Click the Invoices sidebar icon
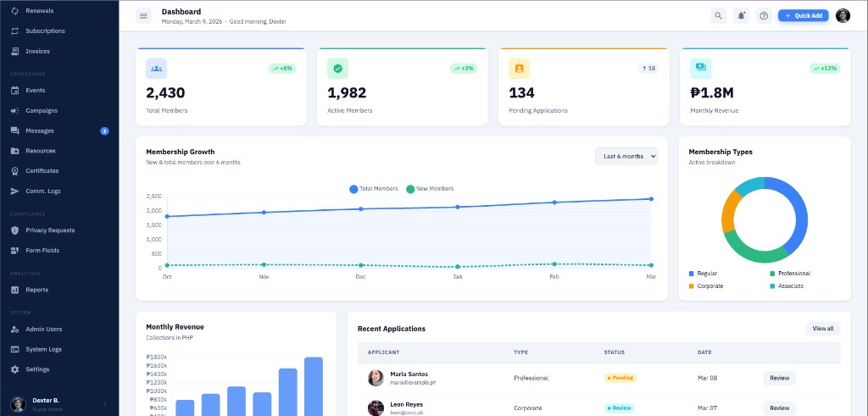This screenshot has width=868, height=416. pyautogui.click(x=15, y=52)
